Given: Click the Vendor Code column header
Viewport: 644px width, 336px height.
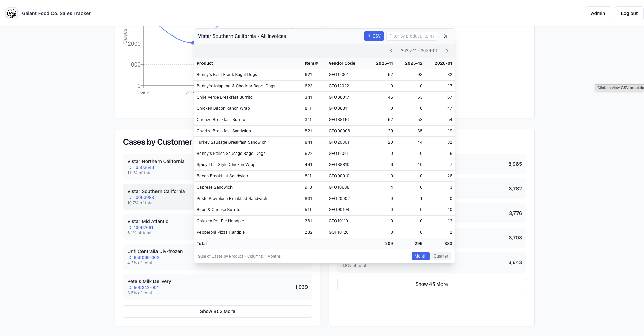Looking at the screenshot, I should coord(342,63).
